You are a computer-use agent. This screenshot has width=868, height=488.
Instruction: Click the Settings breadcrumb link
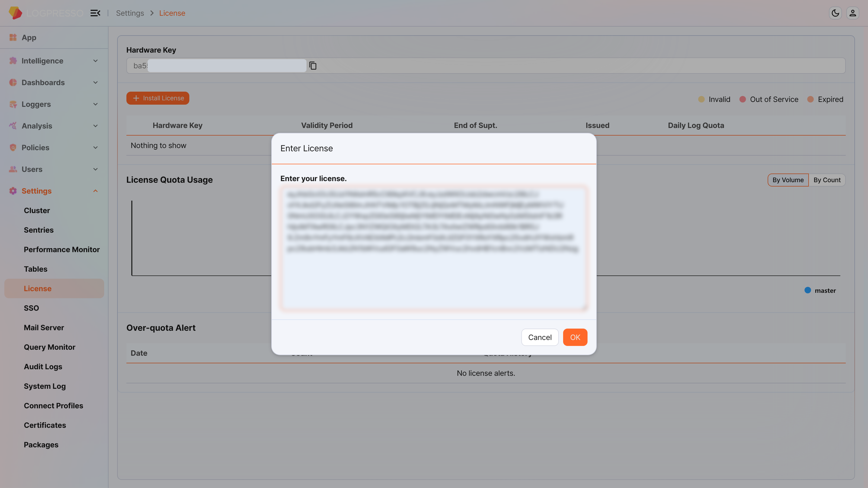[x=130, y=13]
